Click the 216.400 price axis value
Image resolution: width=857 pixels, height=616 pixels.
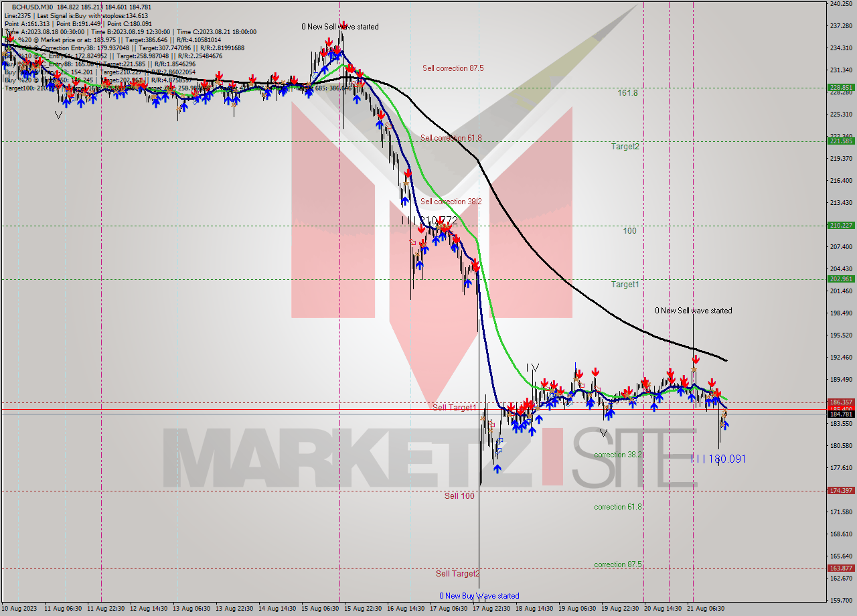841,180
